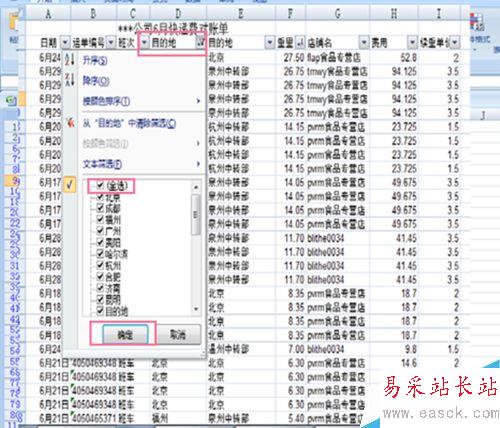This screenshot has width=500, height=428.
Task: Toggle the 昆明 filter checkbox
Action: tap(100, 299)
